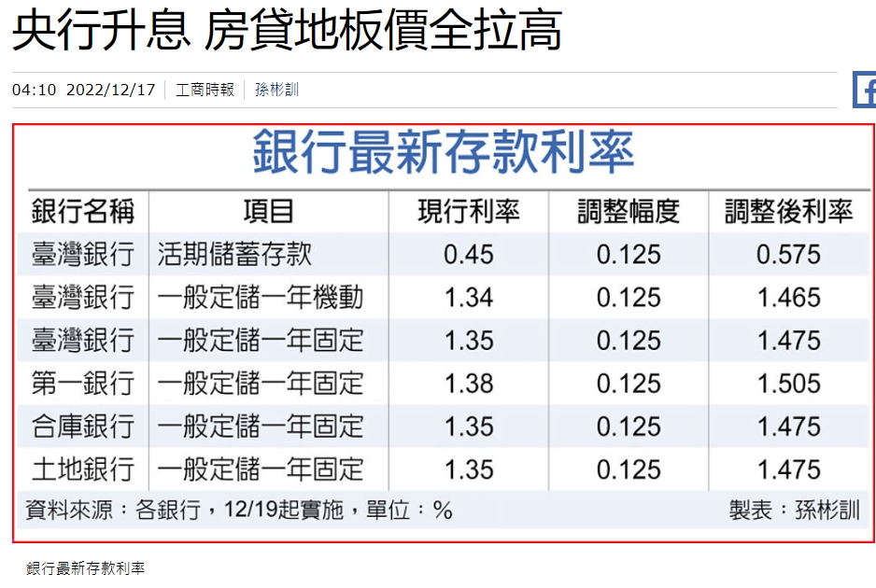Click 1.475 in the 土地銀行 row

789,469
